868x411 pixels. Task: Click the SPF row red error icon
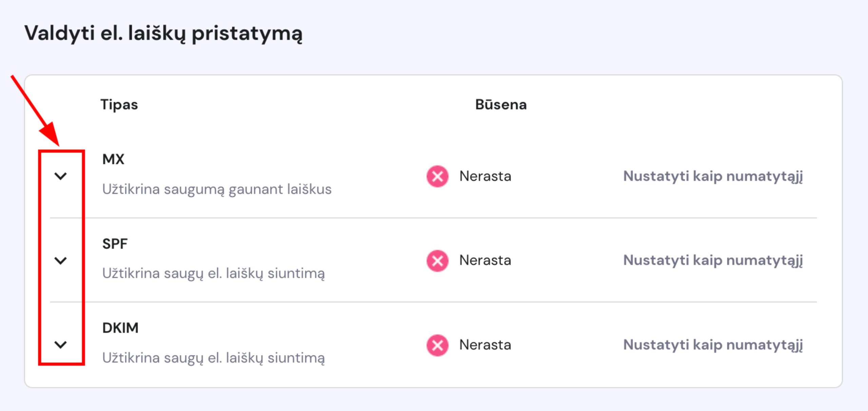tap(437, 261)
